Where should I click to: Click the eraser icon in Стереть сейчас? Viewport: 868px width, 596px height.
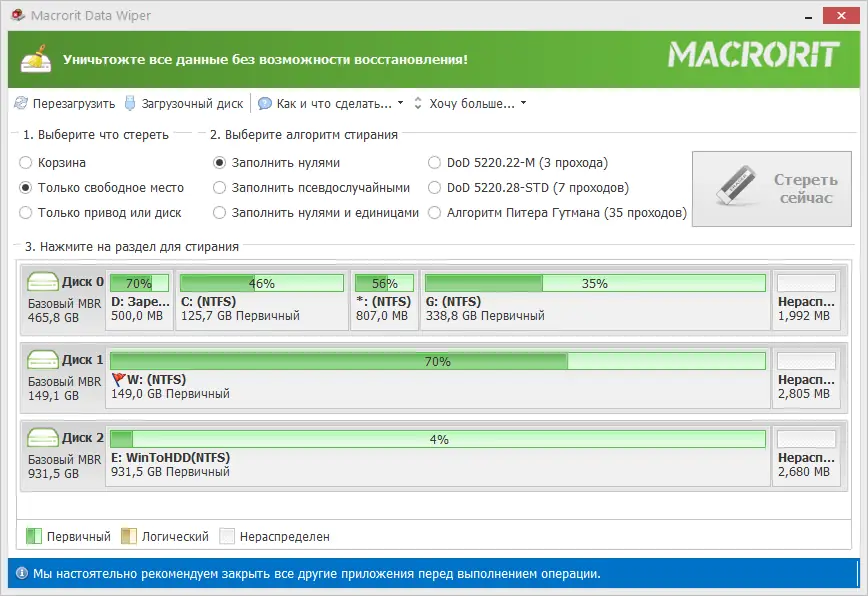pos(736,185)
